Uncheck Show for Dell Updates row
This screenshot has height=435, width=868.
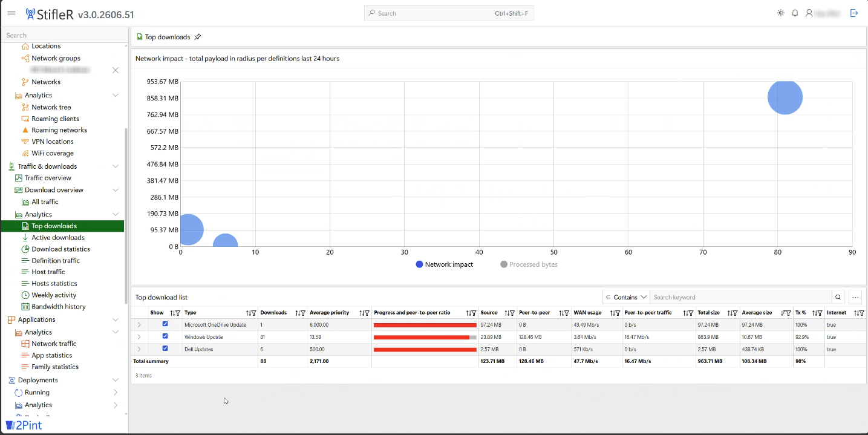point(165,348)
